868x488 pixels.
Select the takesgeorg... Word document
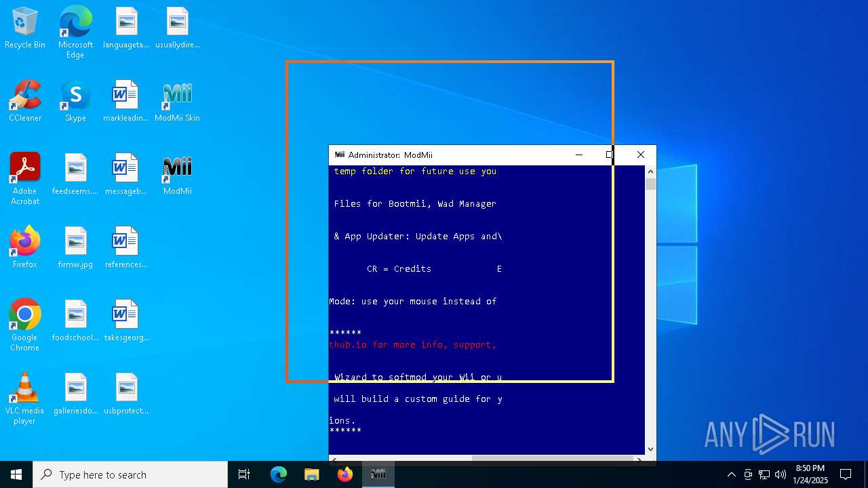(x=126, y=321)
